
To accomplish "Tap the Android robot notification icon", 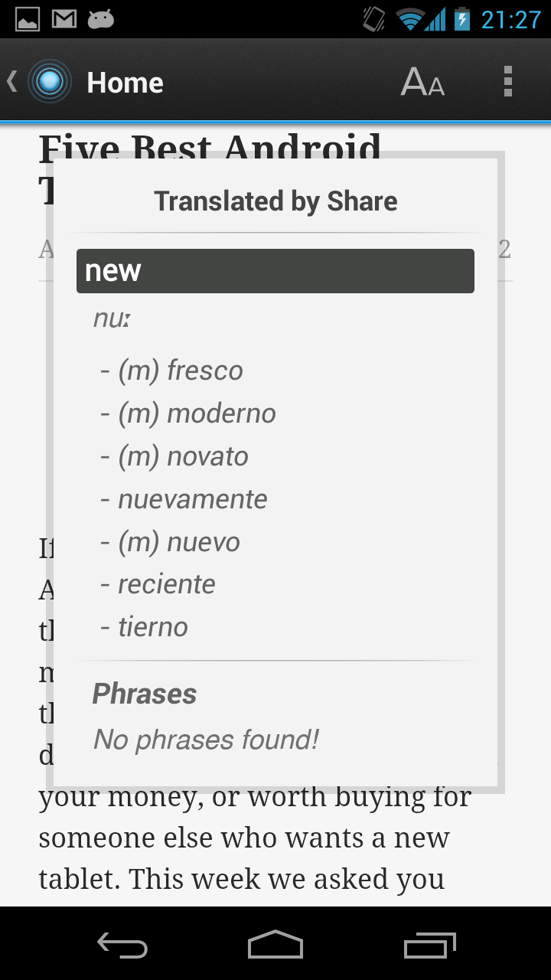I will point(101,18).
